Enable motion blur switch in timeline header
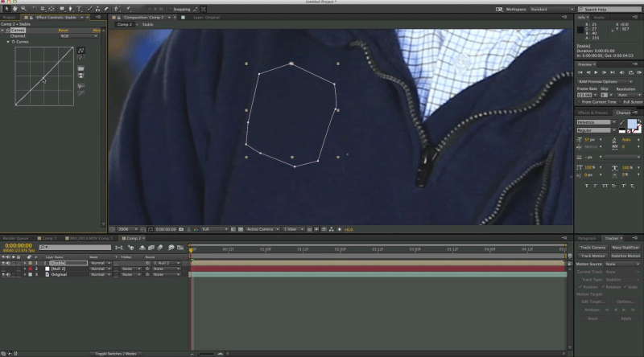The image size is (644, 357). 160,248
